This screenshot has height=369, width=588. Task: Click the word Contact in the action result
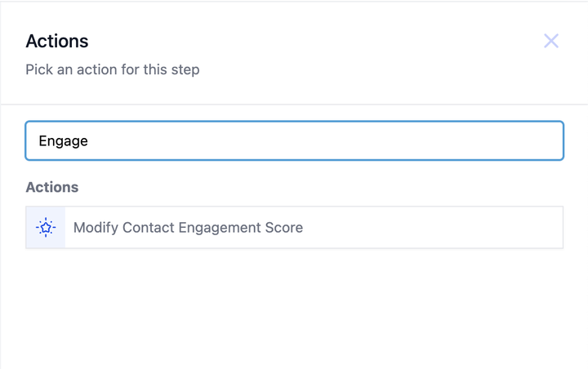(x=149, y=228)
